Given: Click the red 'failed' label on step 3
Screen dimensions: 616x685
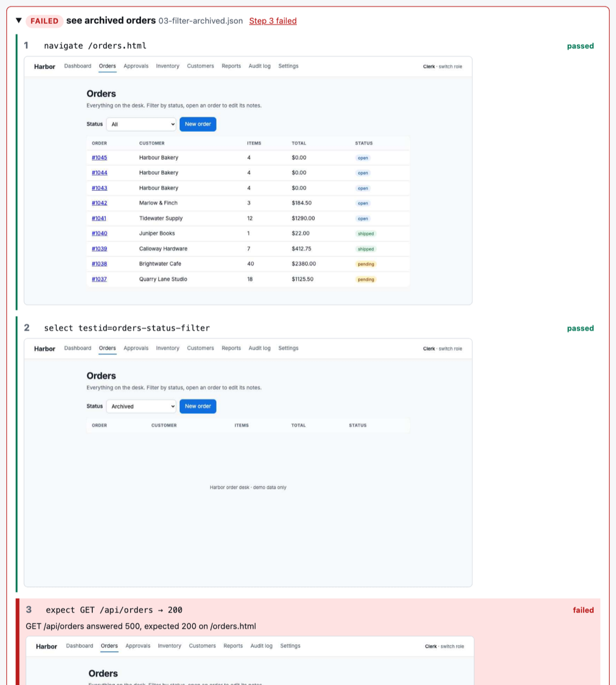Looking at the screenshot, I should (x=583, y=610).
